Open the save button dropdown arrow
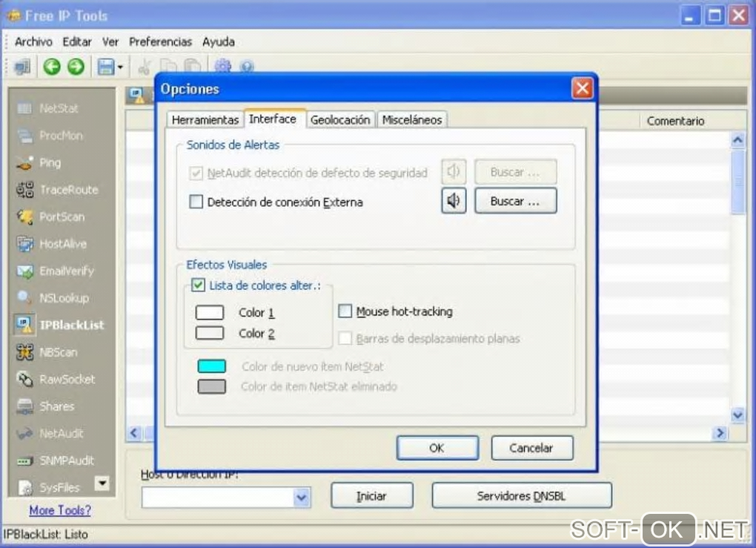 pos(120,67)
